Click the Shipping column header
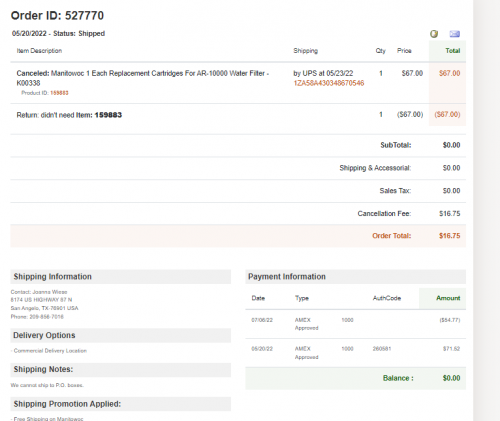Image resolution: width=500 pixels, height=421 pixels. click(306, 51)
